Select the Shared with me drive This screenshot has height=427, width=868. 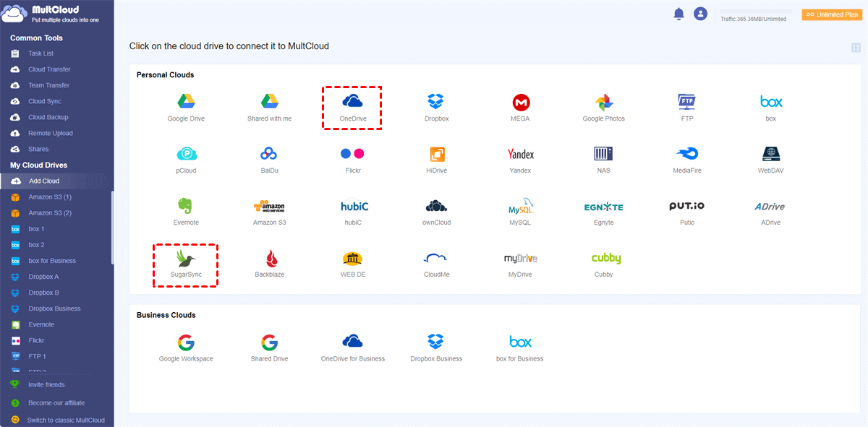pyautogui.click(x=270, y=107)
